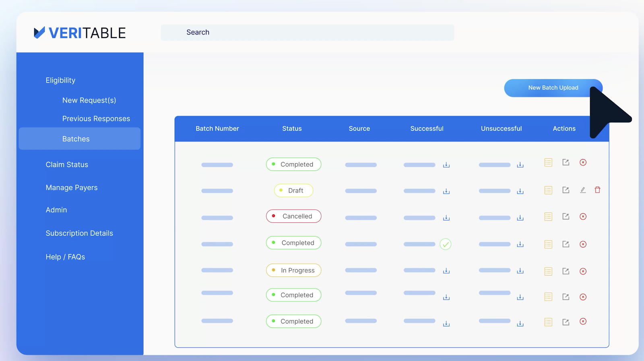Download unsuccessful results in Cancelled row
The image size is (644, 361).
(x=520, y=218)
